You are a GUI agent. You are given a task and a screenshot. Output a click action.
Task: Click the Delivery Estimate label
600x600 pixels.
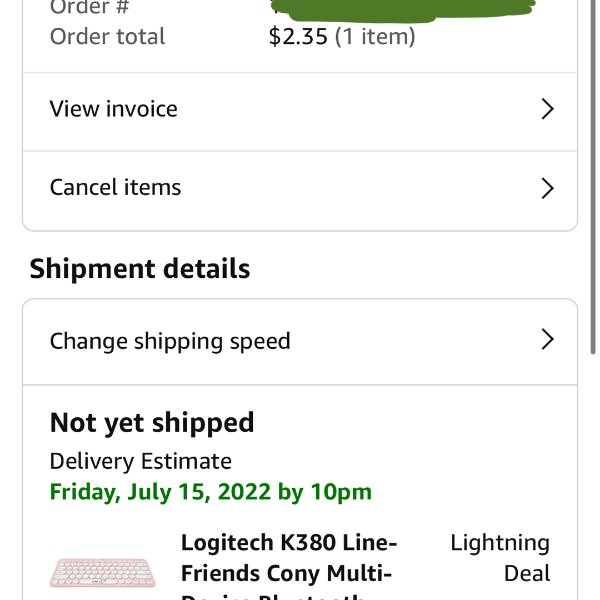coord(141,461)
